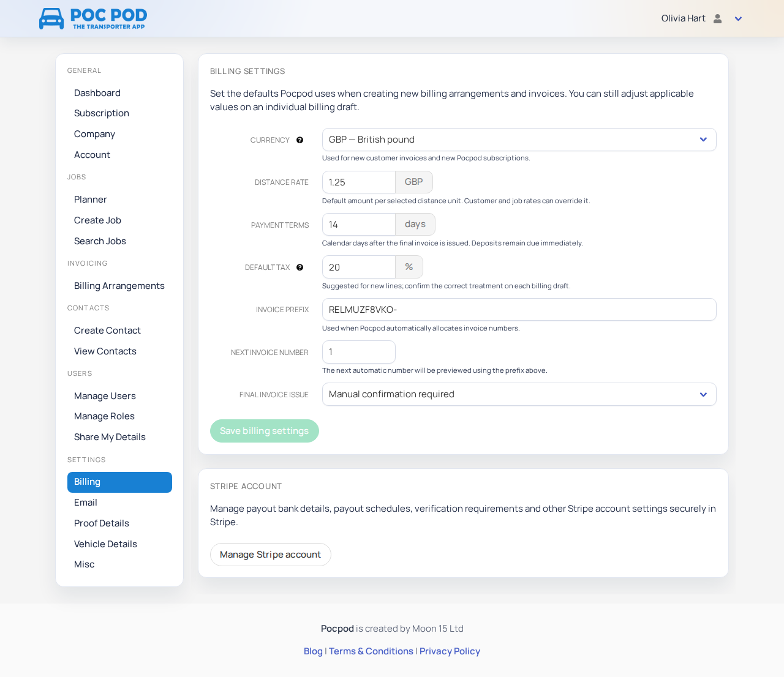Click the Default Tax percentage field
784x677 pixels.
pyautogui.click(x=359, y=267)
